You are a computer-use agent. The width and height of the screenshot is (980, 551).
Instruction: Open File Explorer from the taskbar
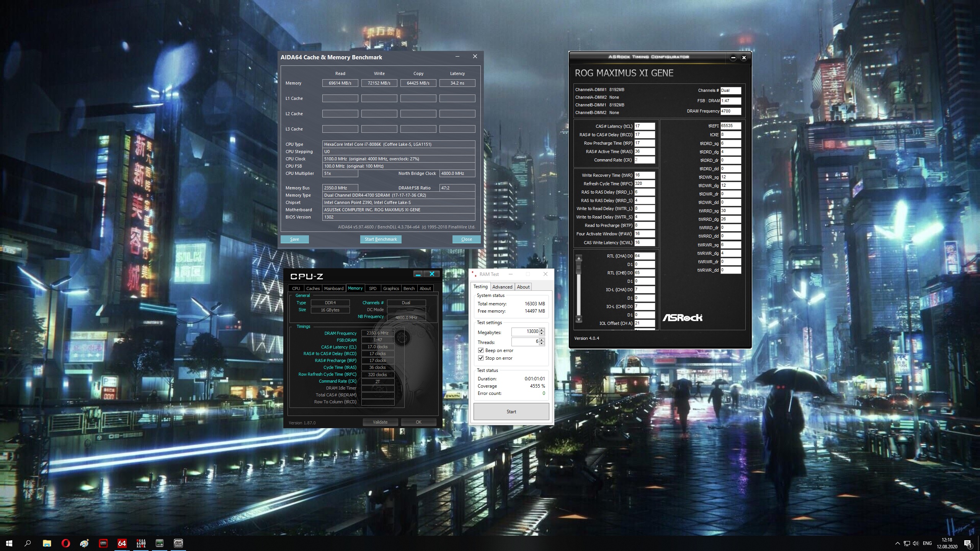(47, 543)
